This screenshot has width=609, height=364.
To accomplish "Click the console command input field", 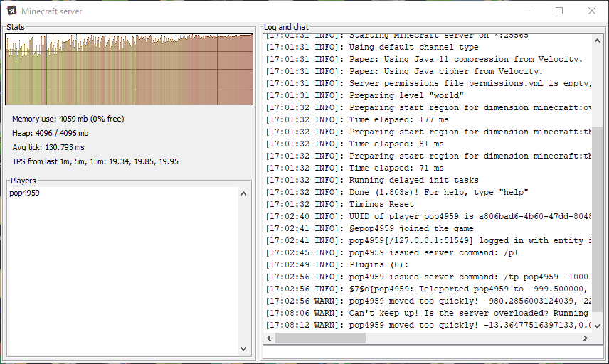I will 433,352.
